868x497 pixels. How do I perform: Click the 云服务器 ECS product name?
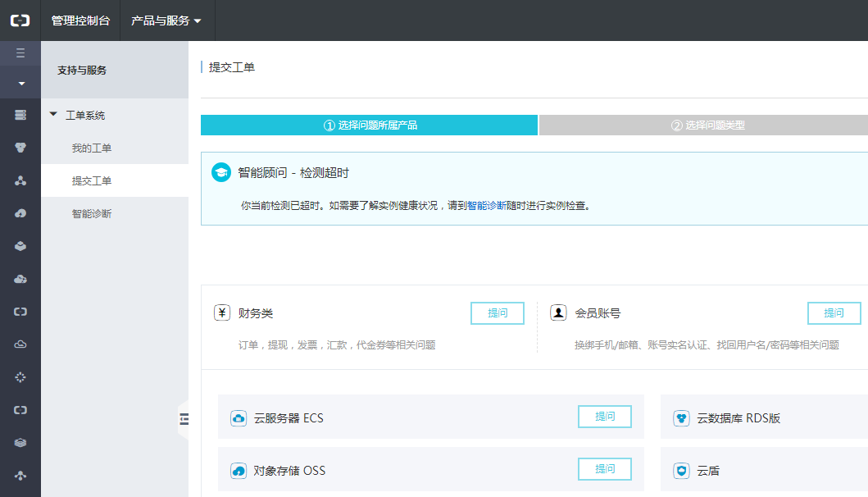[289, 418]
